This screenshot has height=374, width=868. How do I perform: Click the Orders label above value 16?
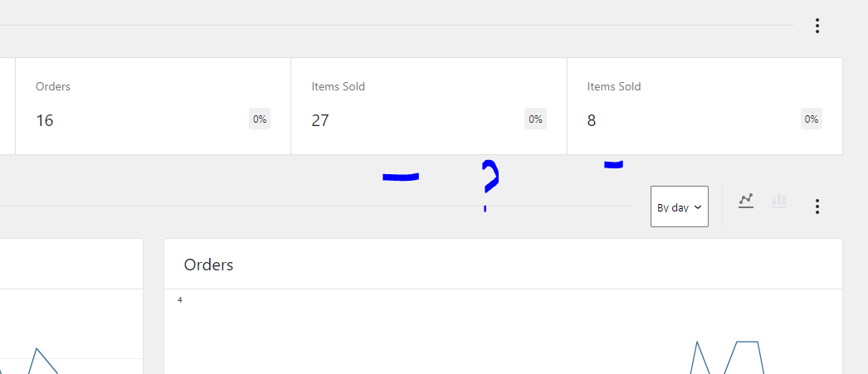(53, 87)
